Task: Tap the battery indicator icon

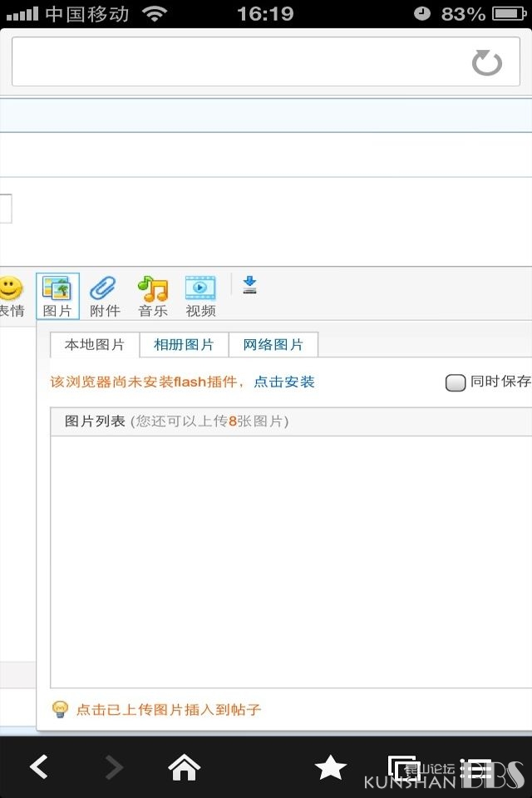Action: tap(509, 14)
